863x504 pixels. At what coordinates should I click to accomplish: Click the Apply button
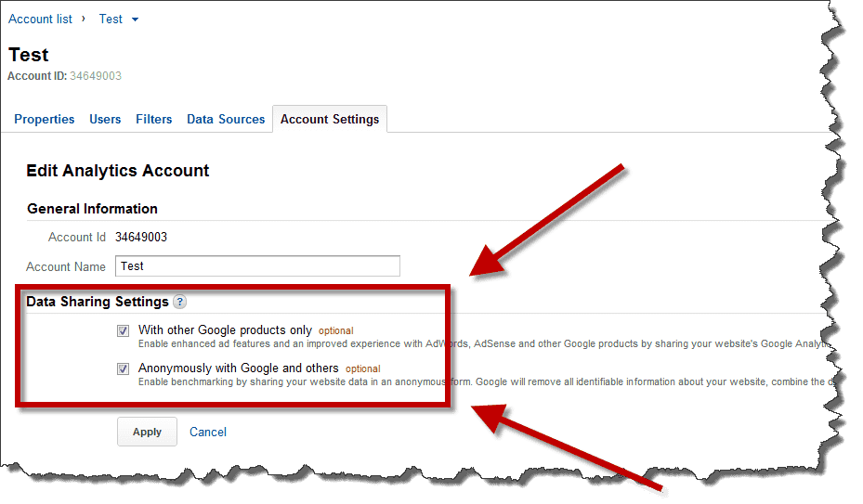(147, 432)
